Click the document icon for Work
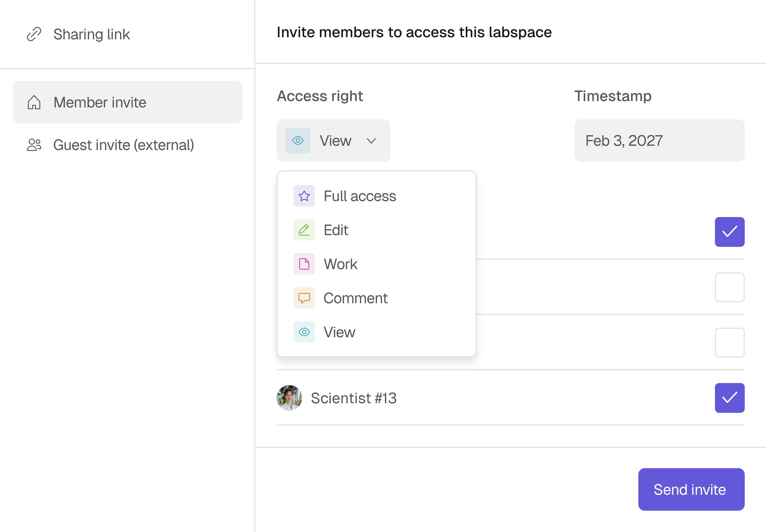766x532 pixels. [x=304, y=264]
